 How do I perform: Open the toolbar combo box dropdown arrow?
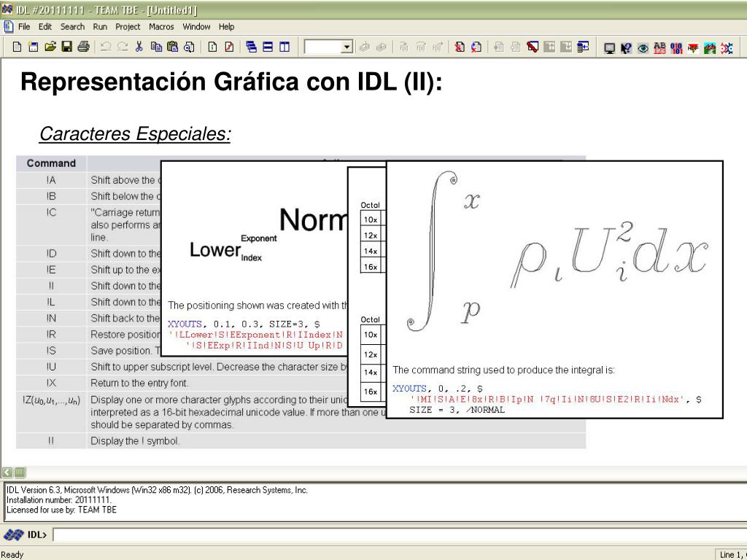pyautogui.click(x=347, y=47)
